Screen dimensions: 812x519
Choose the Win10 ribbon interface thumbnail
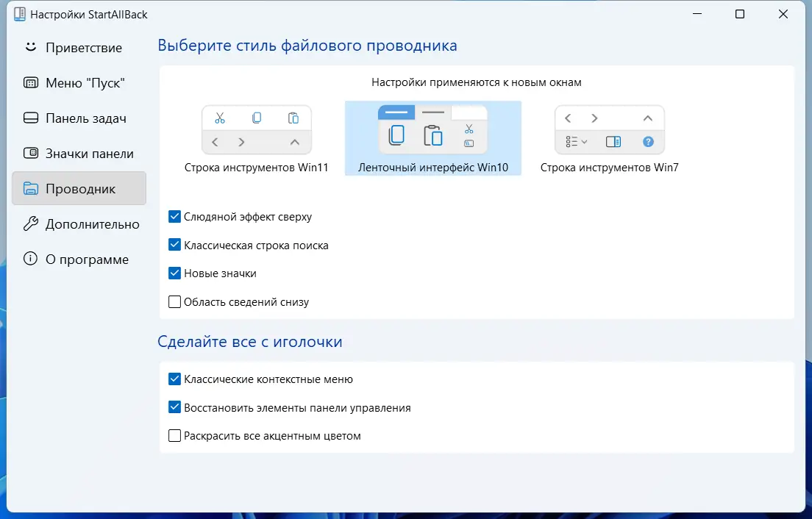(x=433, y=130)
